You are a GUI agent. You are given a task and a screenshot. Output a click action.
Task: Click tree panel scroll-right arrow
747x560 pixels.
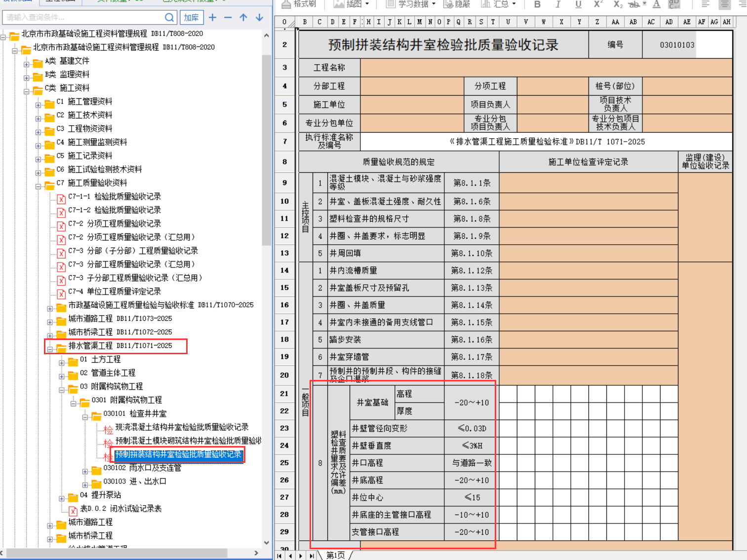(256, 553)
